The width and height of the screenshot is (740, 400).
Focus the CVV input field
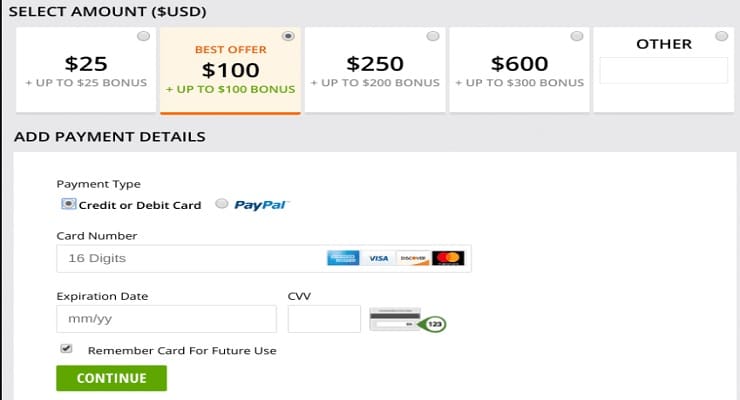coord(324,319)
